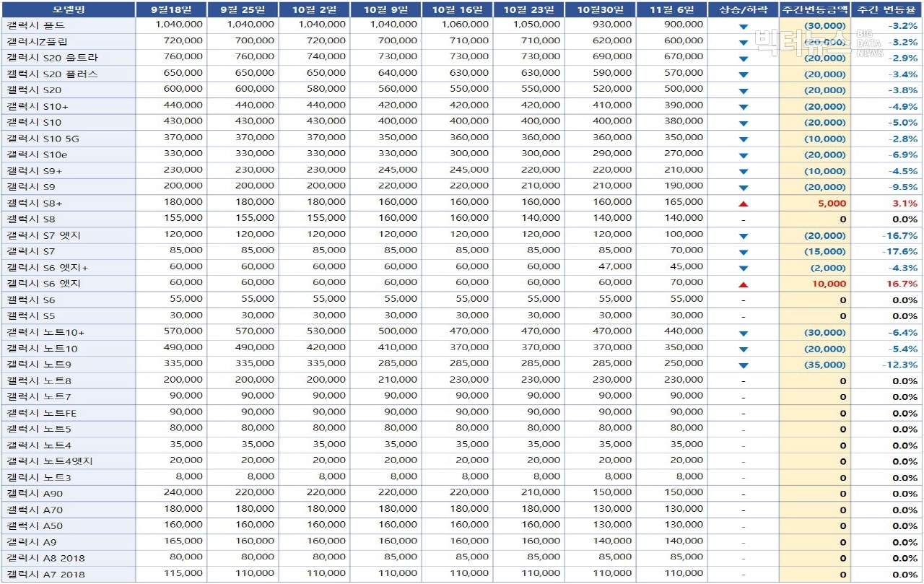
Task: Click 갤럭시 노트10's 350,000 price on 11월 6일
Action: [x=684, y=348]
